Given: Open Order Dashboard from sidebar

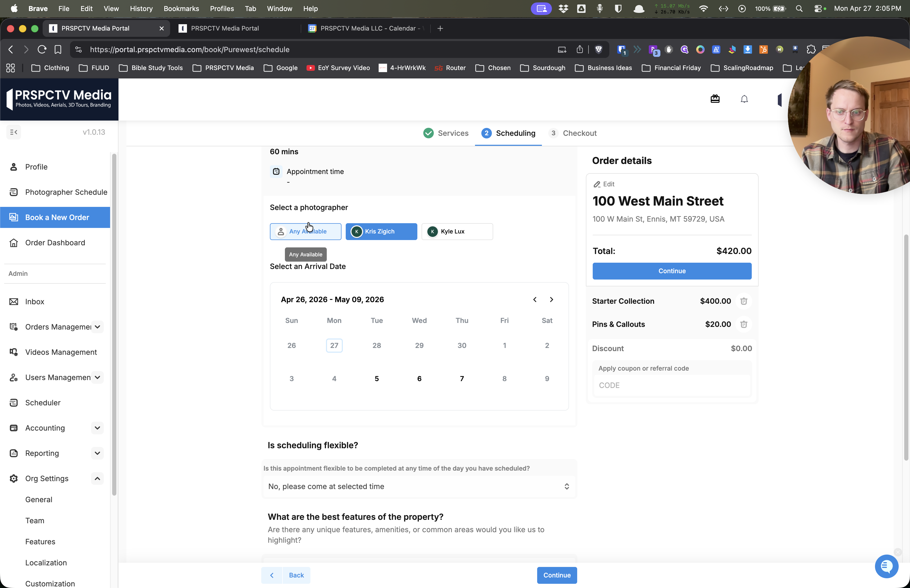Looking at the screenshot, I should coord(55,243).
